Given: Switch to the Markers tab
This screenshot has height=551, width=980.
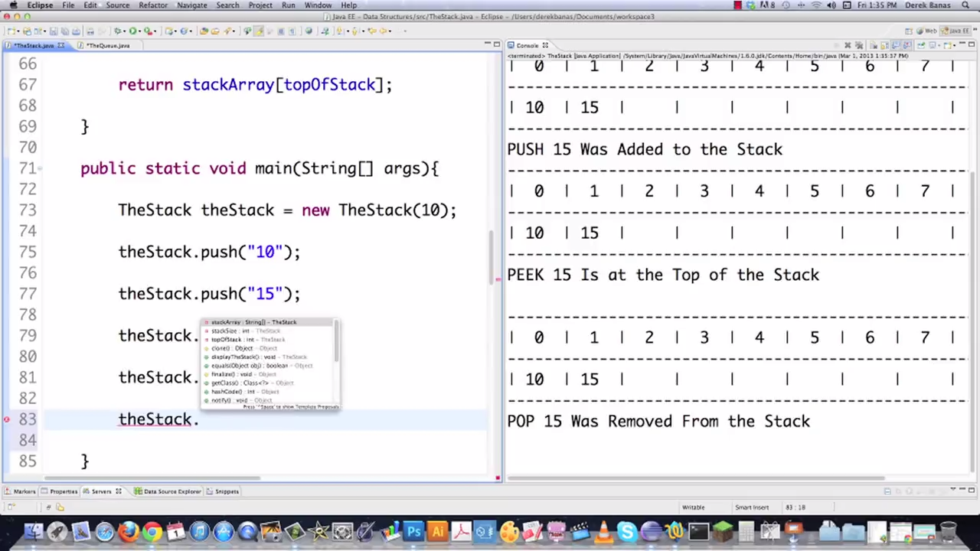Looking at the screenshot, I should coord(20,491).
